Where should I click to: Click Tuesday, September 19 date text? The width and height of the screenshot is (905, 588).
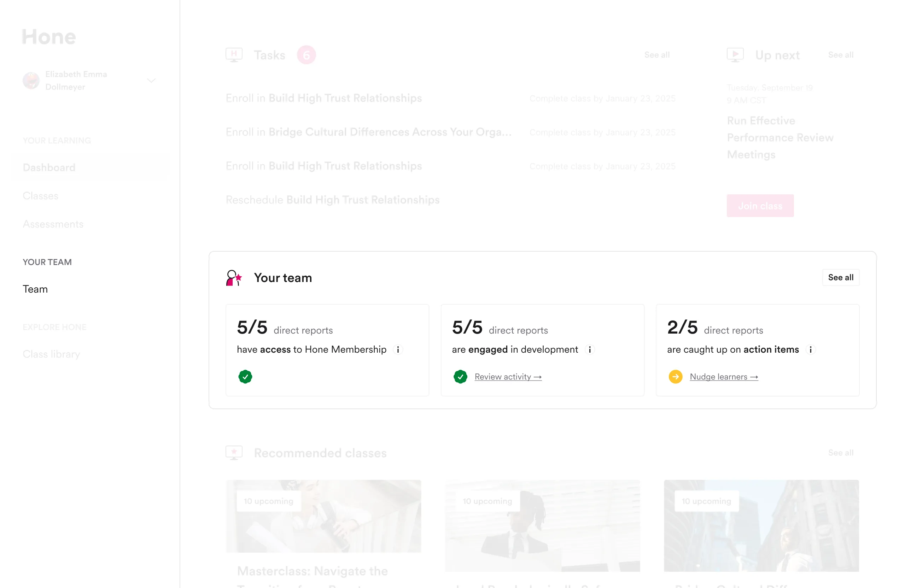click(770, 88)
